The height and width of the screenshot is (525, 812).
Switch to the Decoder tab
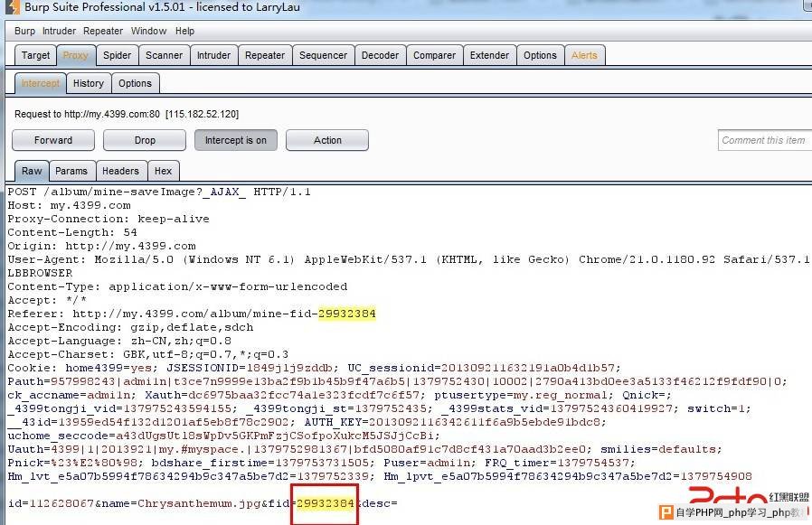(380, 55)
